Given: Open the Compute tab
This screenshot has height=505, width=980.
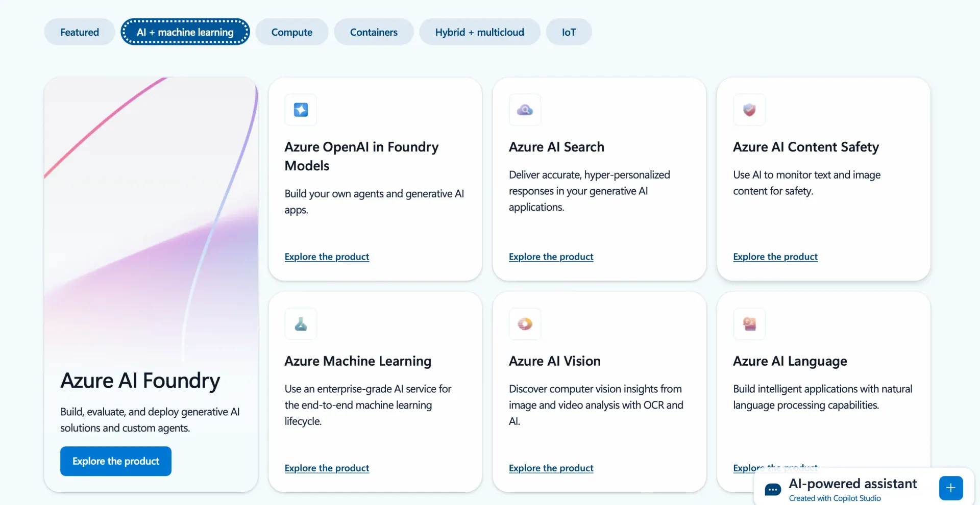Looking at the screenshot, I should pos(292,32).
